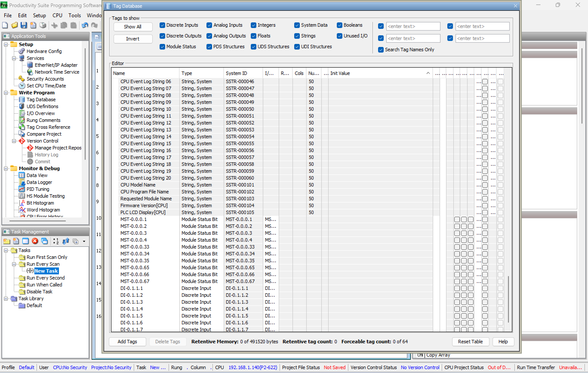Collapse the Version Control tree node

click(x=14, y=141)
